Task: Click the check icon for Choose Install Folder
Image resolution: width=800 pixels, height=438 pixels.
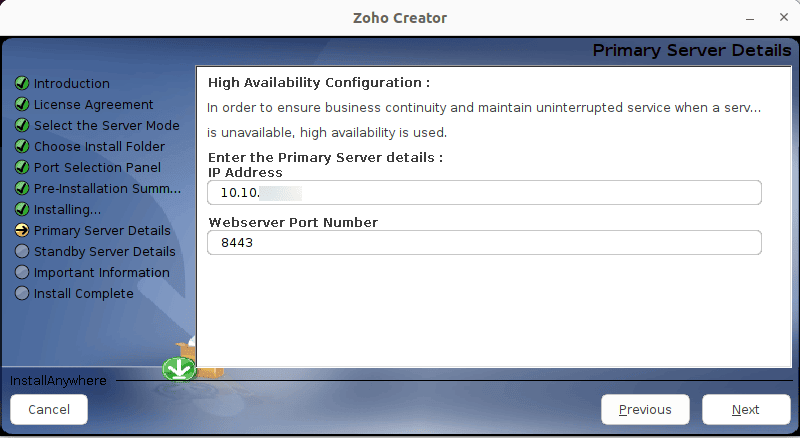Action: [x=22, y=146]
